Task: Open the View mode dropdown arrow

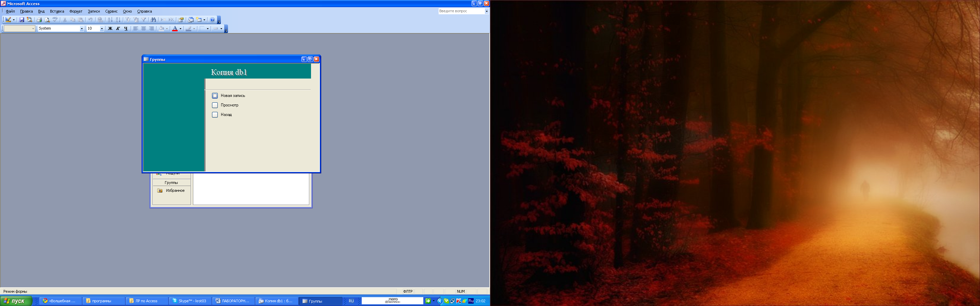Action: coord(14,20)
